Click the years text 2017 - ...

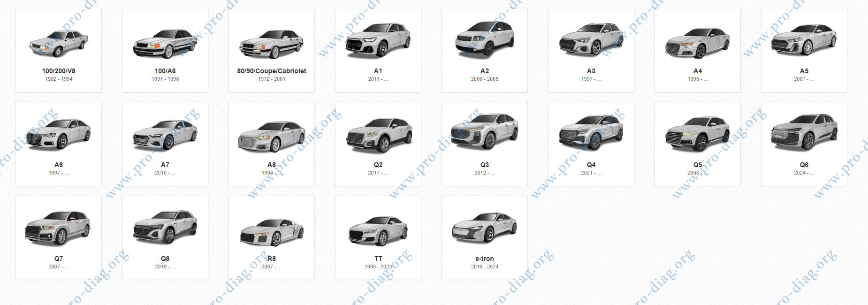tap(378, 173)
